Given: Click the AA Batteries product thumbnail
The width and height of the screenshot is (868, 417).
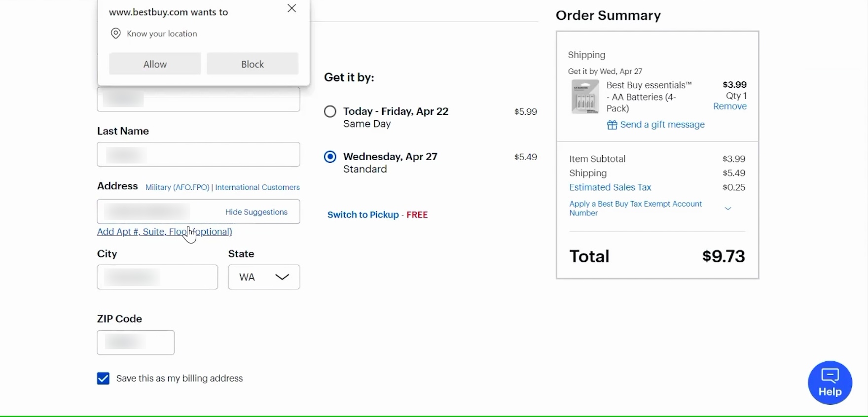Looking at the screenshot, I should (x=585, y=97).
